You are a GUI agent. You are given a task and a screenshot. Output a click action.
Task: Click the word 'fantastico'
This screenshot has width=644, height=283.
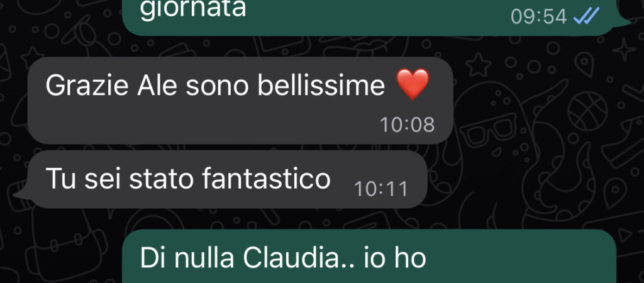click(267, 178)
